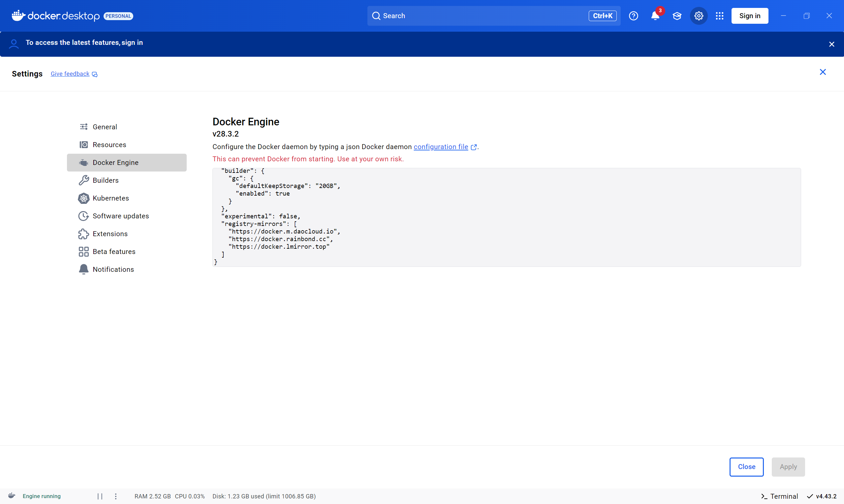Click the Close button
This screenshot has width=844, height=504.
click(x=746, y=467)
